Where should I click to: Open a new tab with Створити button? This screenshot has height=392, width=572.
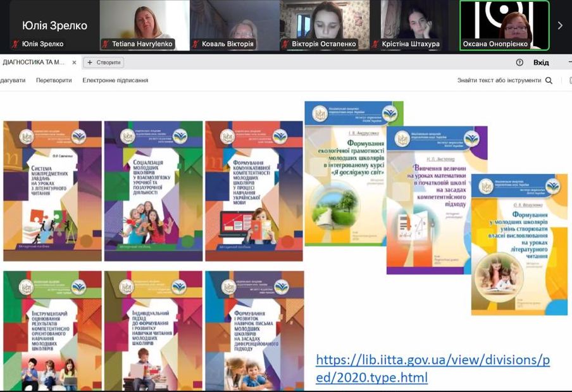[x=104, y=63]
